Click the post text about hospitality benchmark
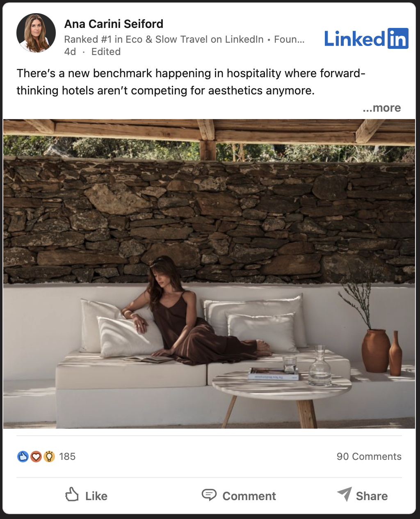Screen dimensions: 420x519 (x=191, y=82)
